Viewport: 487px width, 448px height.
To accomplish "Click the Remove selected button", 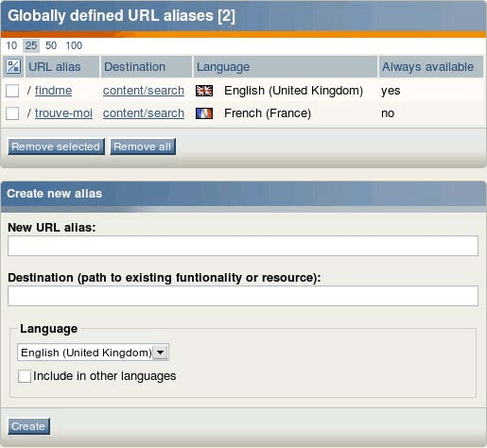I will tap(56, 146).
